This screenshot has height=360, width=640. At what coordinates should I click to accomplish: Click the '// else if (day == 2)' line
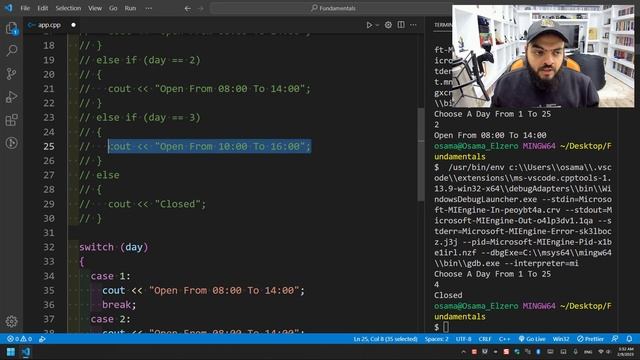140,60
